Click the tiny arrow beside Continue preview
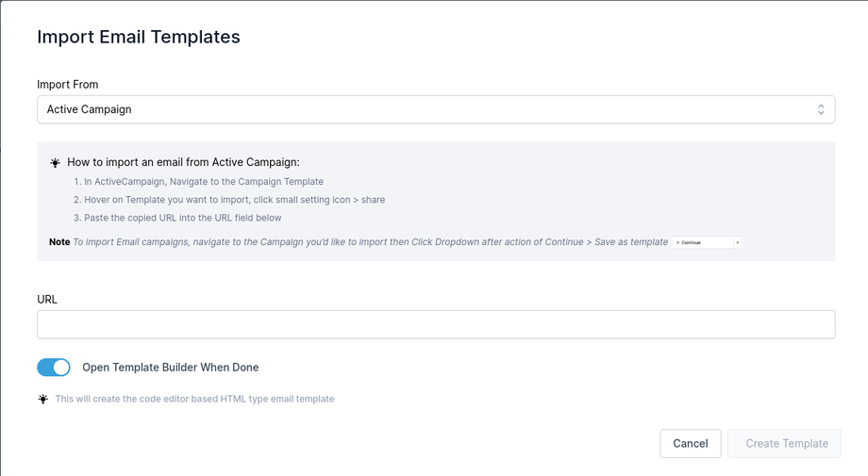The image size is (868, 476). 737,242
